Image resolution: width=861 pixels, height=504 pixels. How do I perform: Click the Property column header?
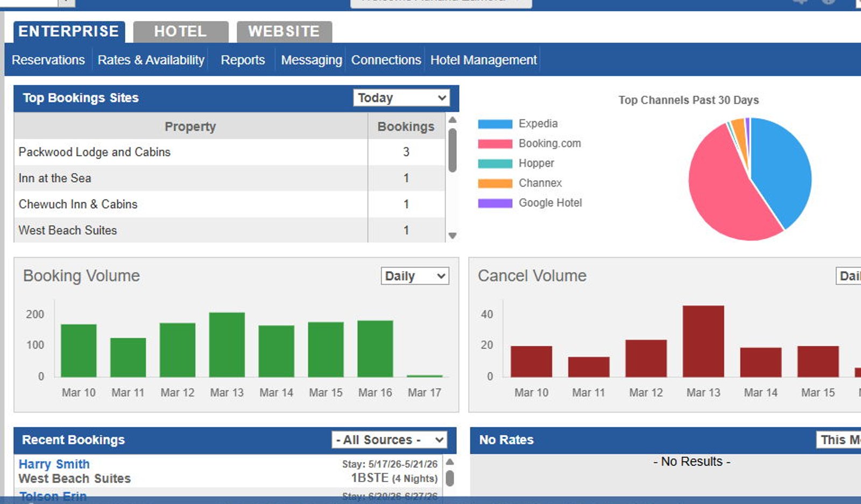pos(190,126)
